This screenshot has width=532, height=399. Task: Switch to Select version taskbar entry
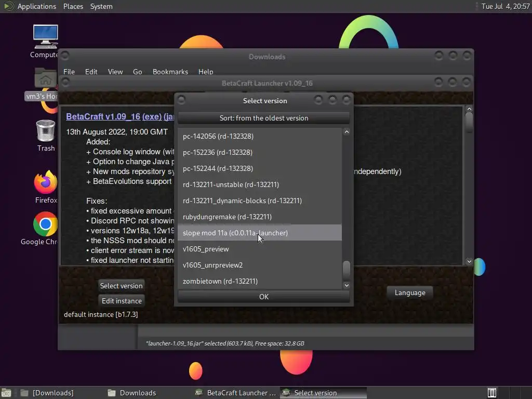pyautogui.click(x=323, y=393)
